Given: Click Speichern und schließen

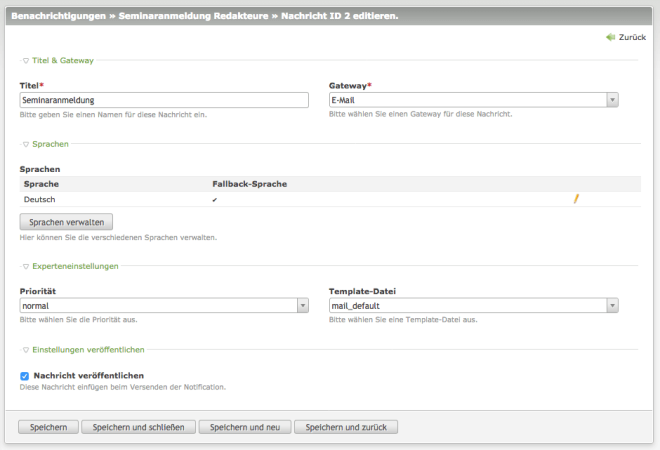Looking at the screenshot, I should pos(138,427).
